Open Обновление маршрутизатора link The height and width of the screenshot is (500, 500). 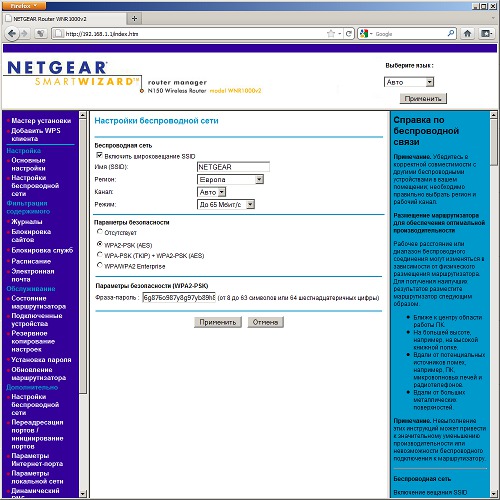[39, 374]
